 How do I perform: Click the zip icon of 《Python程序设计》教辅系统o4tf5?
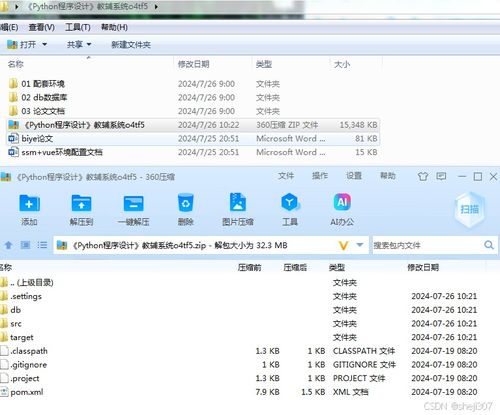pos(14,125)
